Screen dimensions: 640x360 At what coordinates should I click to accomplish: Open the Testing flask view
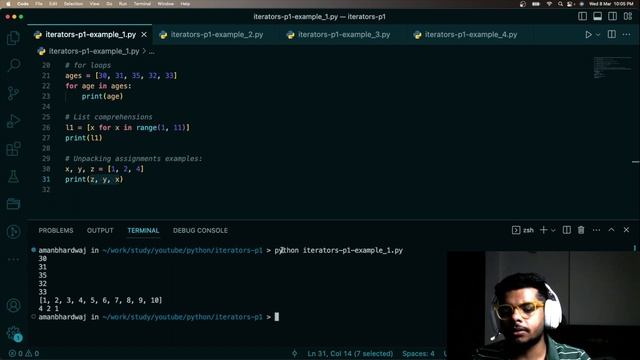click(x=13, y=176)
